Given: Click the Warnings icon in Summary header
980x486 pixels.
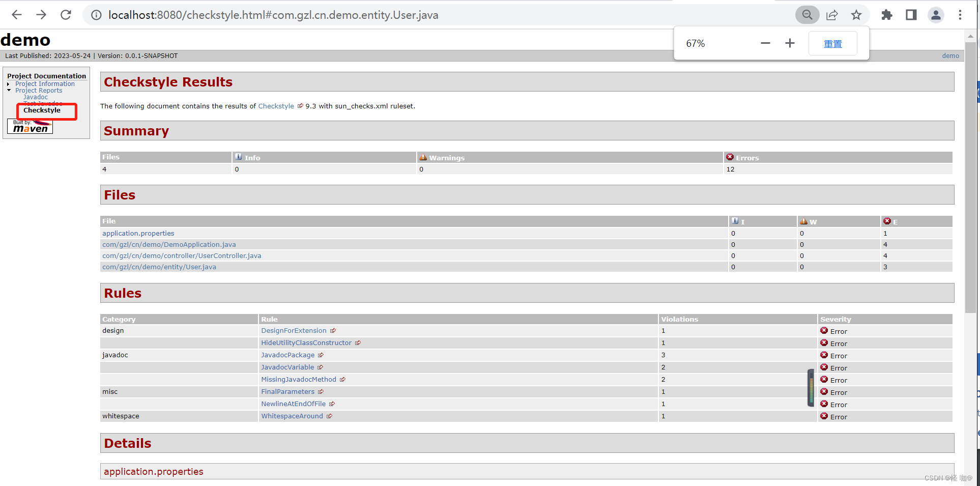Looking at the screenshot, I should (423, 157).
